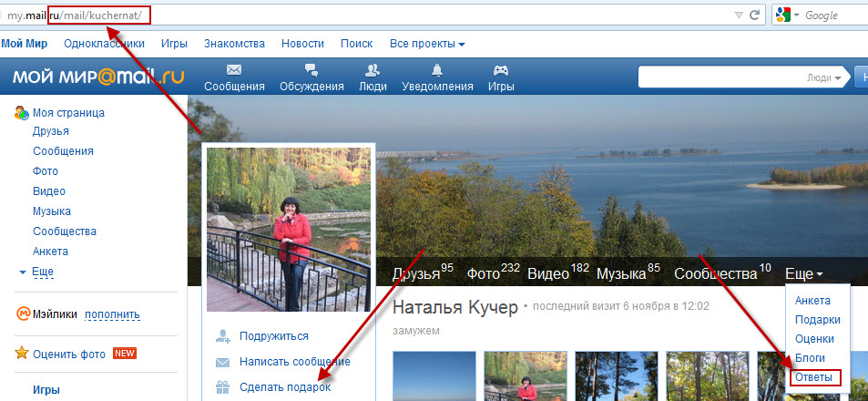Open the Игры gamepad icon

[x=500, y=70]
